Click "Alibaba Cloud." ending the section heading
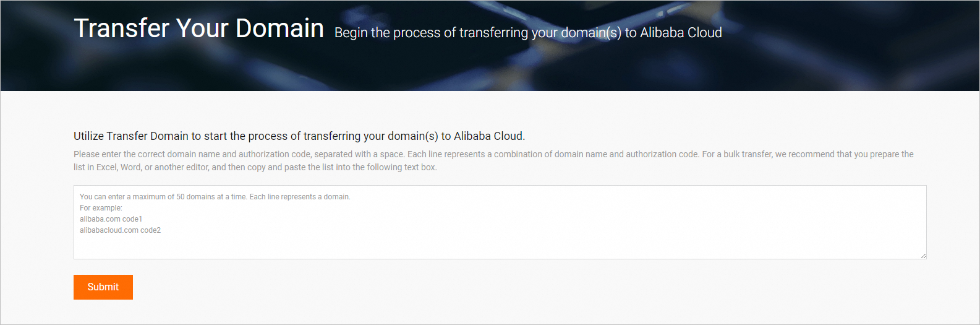Image resolution: width=980 pixels, height=325 pixels. (x=489, y=136)
